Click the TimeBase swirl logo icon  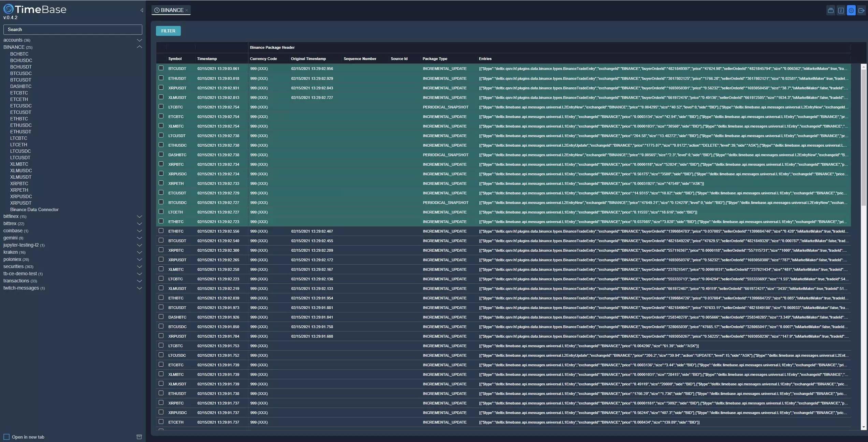click(8, 9)
